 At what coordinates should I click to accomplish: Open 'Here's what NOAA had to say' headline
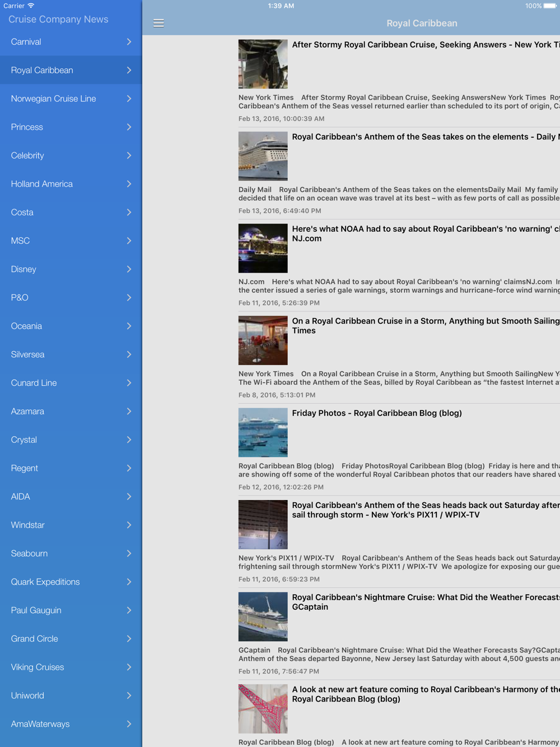[426, 234]
